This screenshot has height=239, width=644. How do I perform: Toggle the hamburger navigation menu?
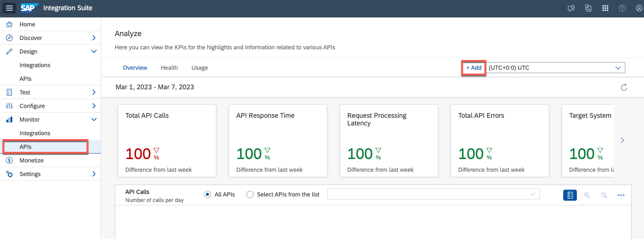click(10, 8)
